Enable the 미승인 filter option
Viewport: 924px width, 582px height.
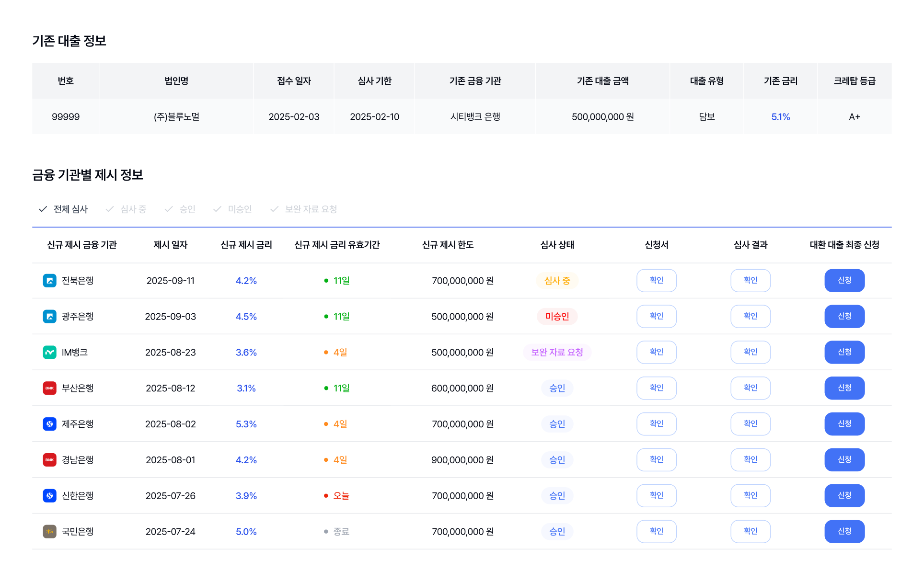232,209
